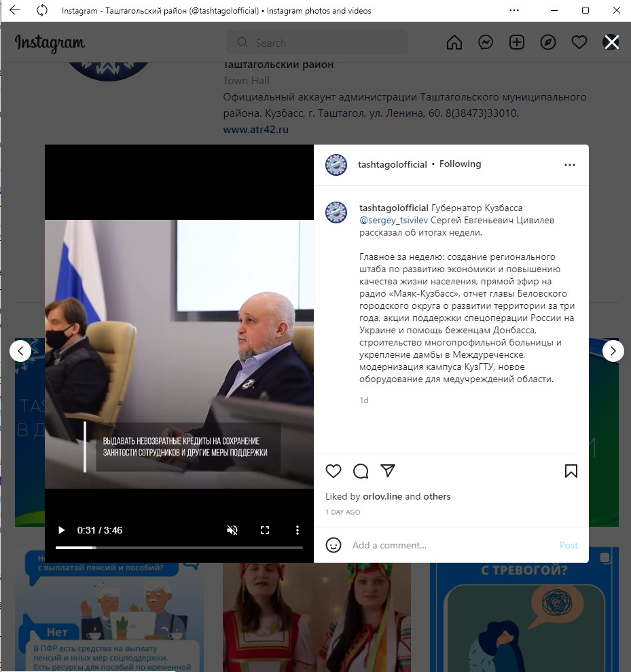631x672 pixels.
Task: Click the tashtagolofficial username in caption
Action: click(394, 208)
